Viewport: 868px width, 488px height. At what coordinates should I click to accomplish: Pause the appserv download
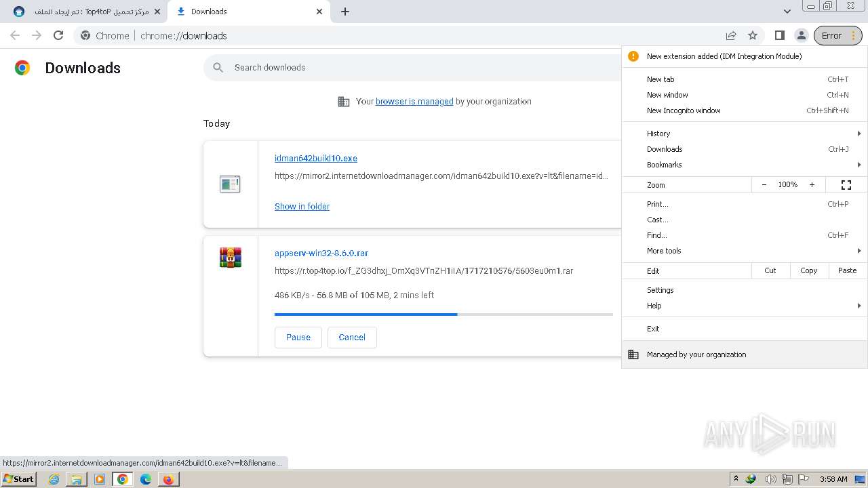[298, 337]
